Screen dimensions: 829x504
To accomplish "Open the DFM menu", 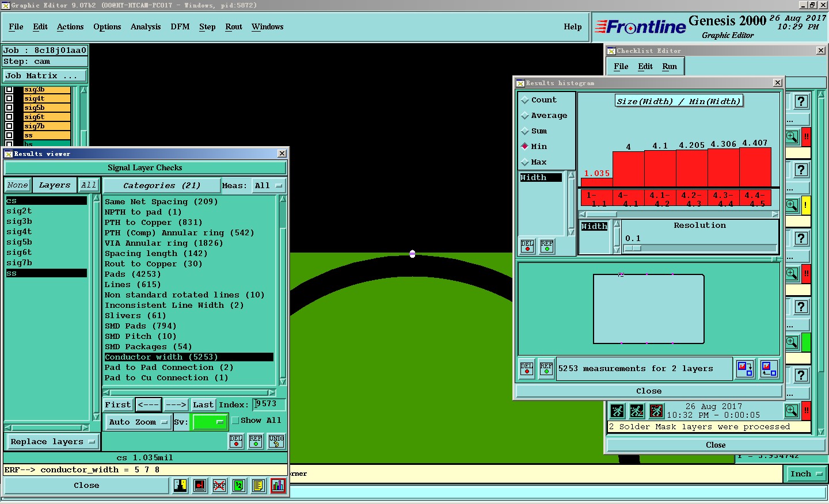I will (x=180, y=27).
